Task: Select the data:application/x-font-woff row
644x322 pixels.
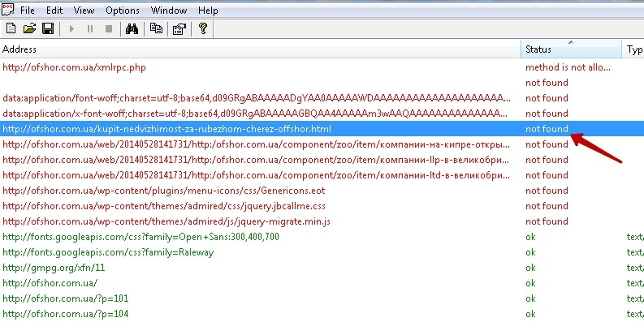Action: tap(322, 114)
